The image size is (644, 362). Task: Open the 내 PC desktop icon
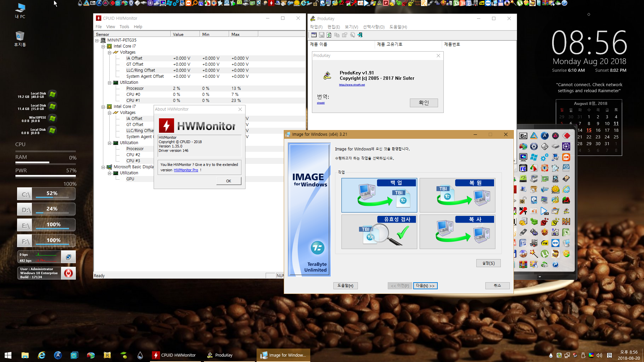(20, 11)
